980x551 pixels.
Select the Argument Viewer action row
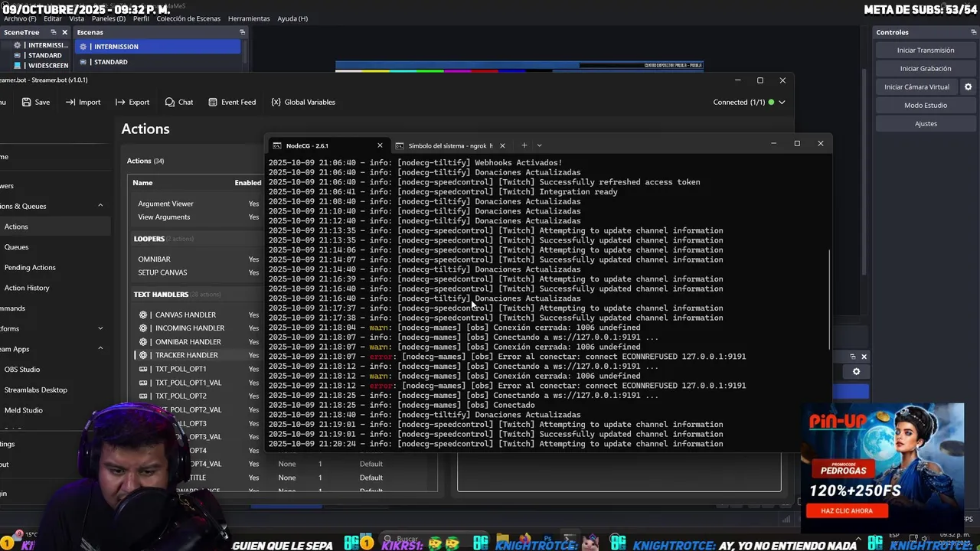click(196, 204)
